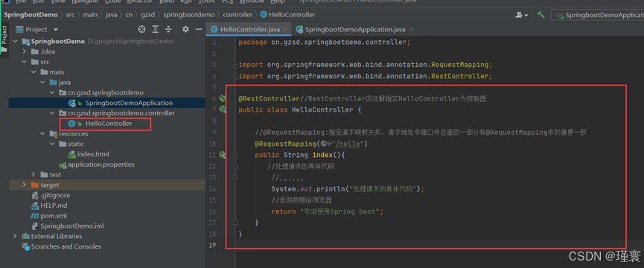This screenshot has width=644, height=268.
Task: Expand External Libraries node
Action: tap(15, 237)
